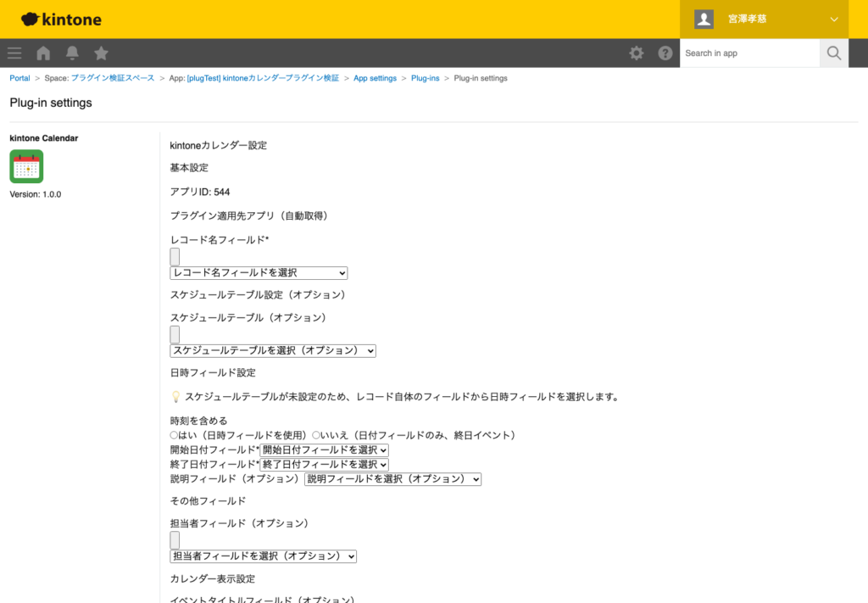Click the user avatar icon
Image resolution: width=868 pixels, height=603 pixels.
703,19
